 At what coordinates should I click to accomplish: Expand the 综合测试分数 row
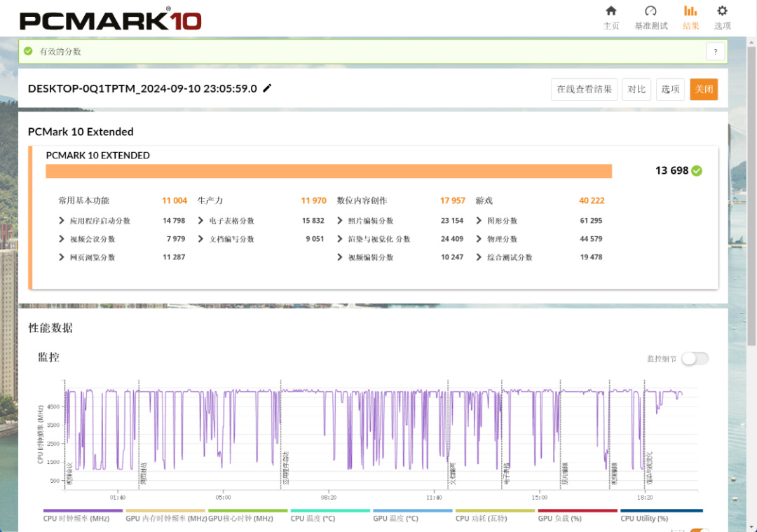pyautogui.click(x=479, y=257)
